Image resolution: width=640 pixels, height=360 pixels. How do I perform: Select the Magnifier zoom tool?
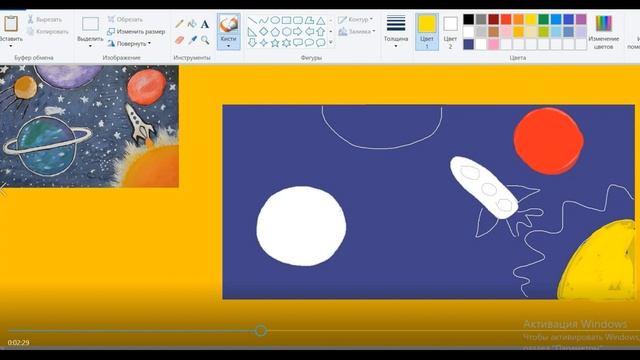205,40
